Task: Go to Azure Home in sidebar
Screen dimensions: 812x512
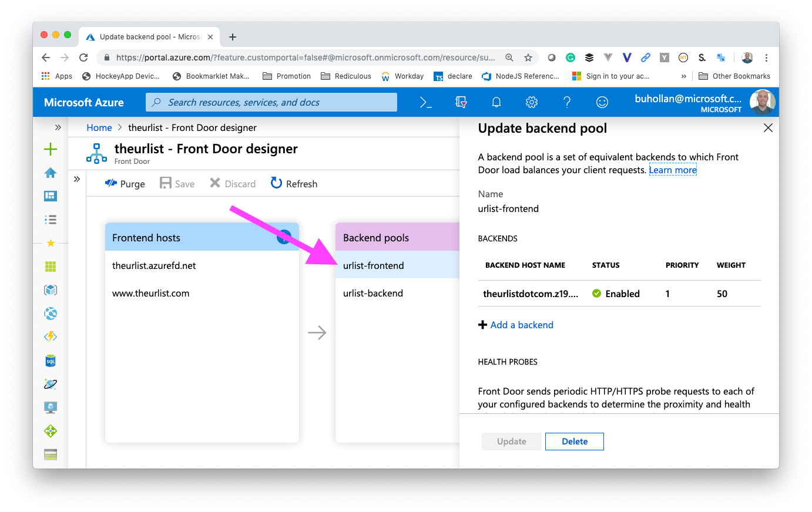Action: [x=51, y=173]
